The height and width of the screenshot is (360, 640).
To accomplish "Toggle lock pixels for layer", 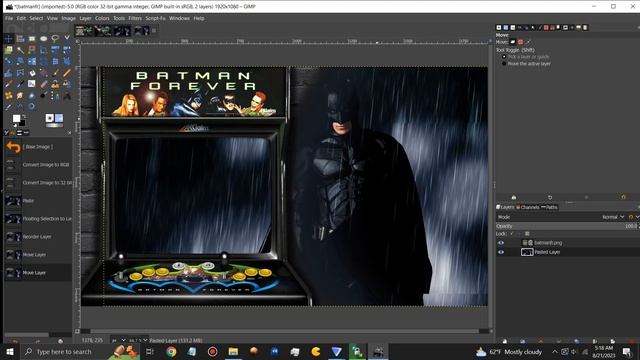I will click(511, 233).
